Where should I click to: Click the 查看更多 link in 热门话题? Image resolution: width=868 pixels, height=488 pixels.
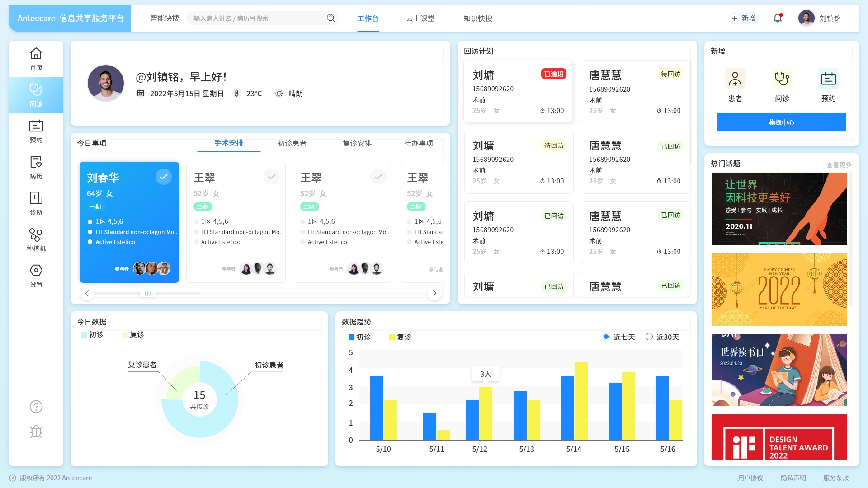[x=839, y=165]
